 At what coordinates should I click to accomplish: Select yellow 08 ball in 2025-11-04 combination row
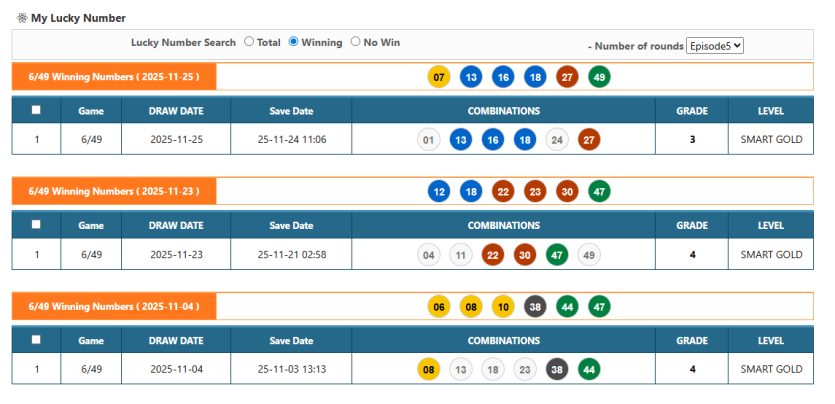tap(428, 370)
